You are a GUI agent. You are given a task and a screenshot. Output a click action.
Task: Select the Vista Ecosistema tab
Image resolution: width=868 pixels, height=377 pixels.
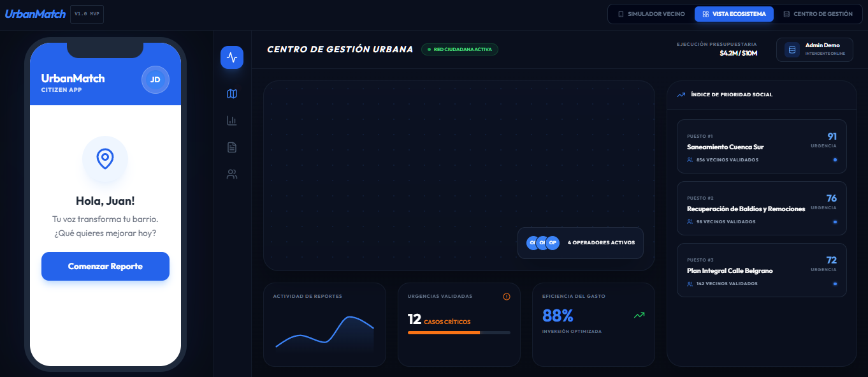pos(734,14)
